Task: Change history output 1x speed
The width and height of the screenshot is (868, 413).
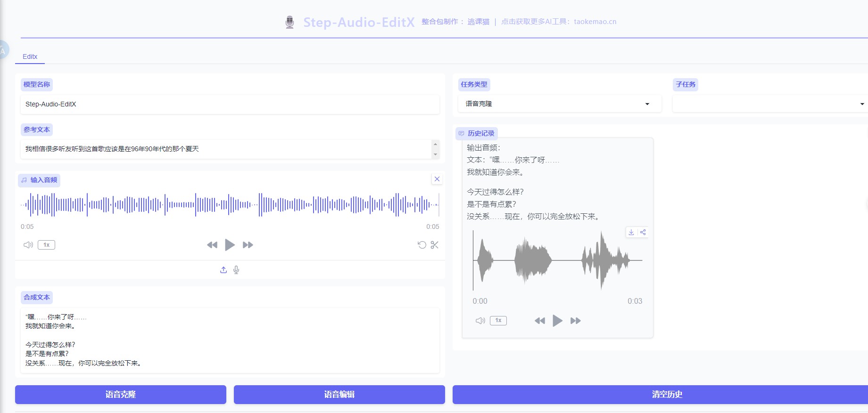Action: tap(498, 321)
